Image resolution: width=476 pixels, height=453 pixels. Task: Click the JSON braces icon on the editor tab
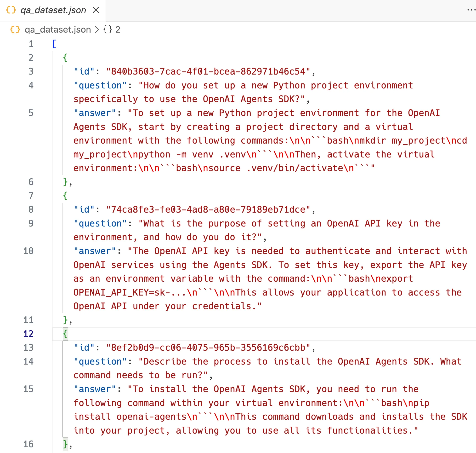coord(11,10)
